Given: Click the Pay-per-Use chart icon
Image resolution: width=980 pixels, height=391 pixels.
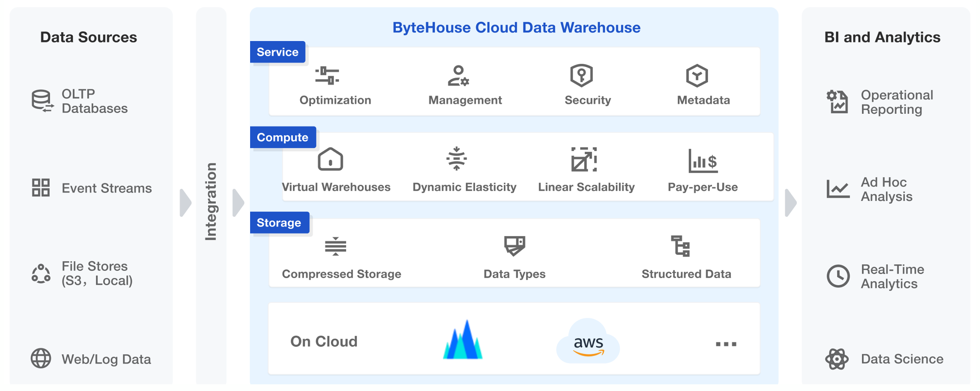Looking at the screenshot, I should pyautogui.click(x=703, y=161).
